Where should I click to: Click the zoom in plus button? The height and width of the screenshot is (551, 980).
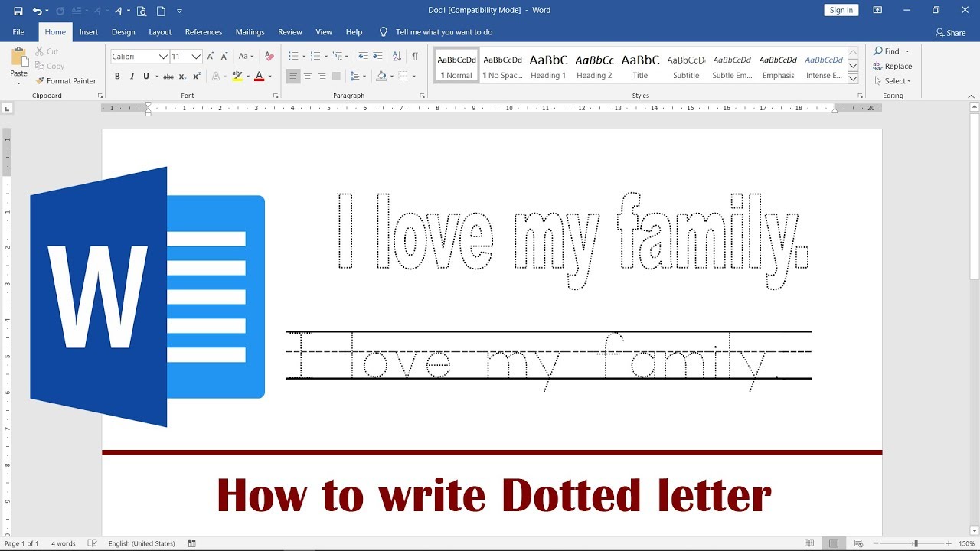(x=949, y=543)
